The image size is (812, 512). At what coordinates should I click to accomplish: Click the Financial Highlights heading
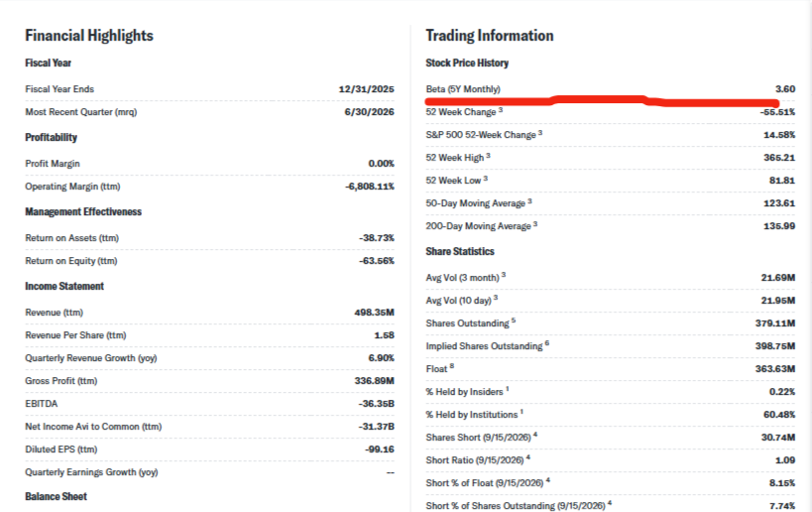click(x=89, y=36)
